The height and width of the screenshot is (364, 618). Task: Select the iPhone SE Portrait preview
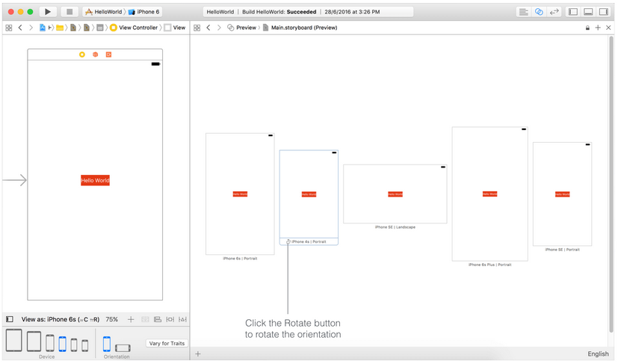click(x=563, y=194)
